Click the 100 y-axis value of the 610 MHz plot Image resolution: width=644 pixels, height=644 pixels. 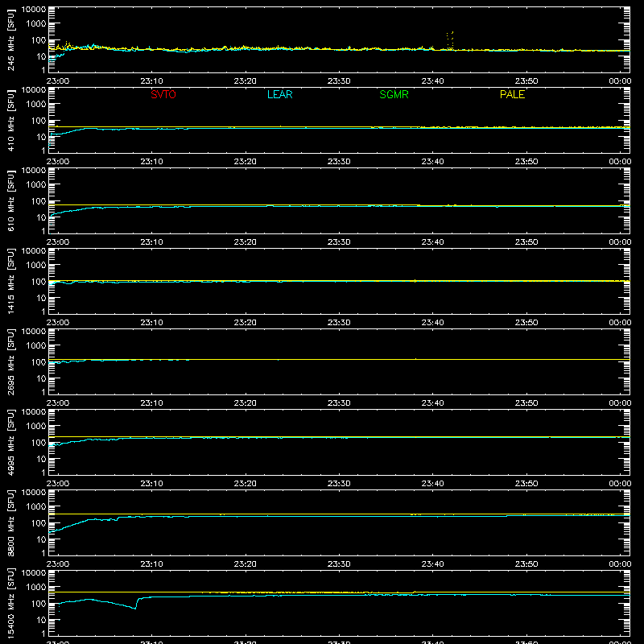pos(39,201)
